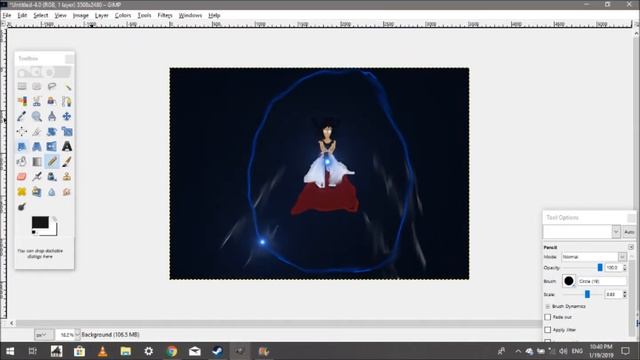
Task: Select the Move tool
Action: click(x=67, y=116)
